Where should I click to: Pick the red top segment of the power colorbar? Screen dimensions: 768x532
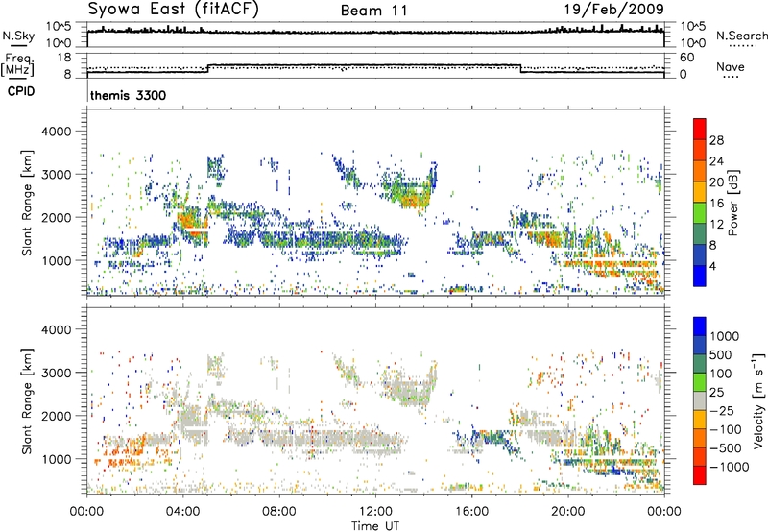(700, 130)
